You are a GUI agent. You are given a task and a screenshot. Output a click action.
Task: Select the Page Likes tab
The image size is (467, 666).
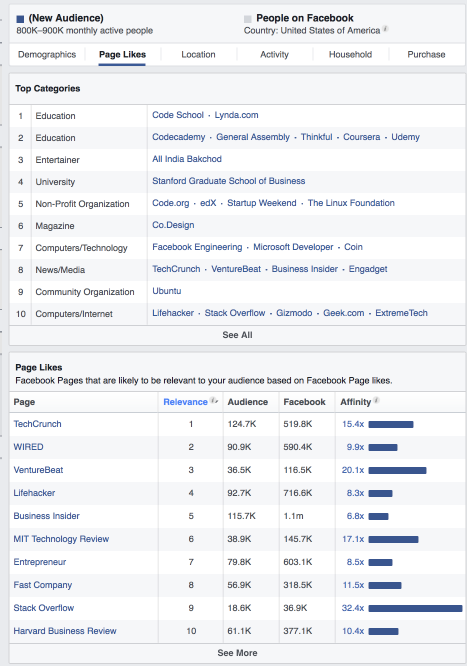point(122,54)
